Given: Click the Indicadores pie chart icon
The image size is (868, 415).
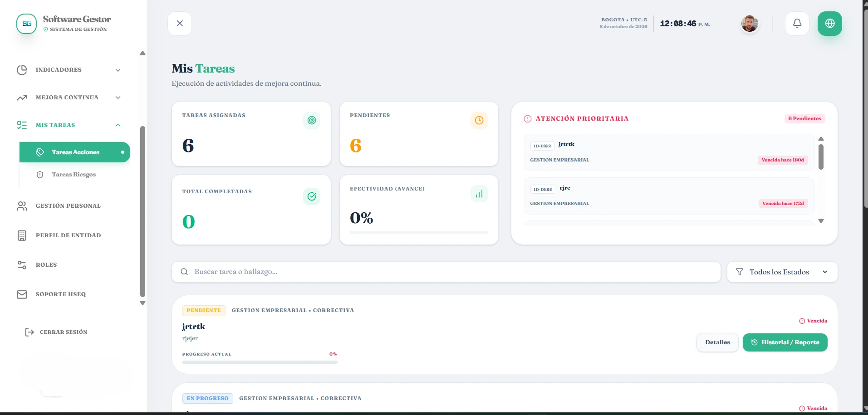Looking at the screenshot, I should pyautogui.click(x=22, y=70).
